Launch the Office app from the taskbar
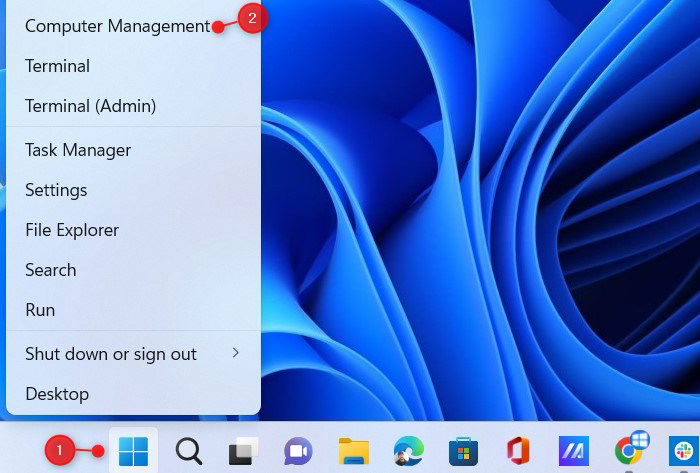Image resolution: width=700 pixels, height=473 pixels. point(518,451)
